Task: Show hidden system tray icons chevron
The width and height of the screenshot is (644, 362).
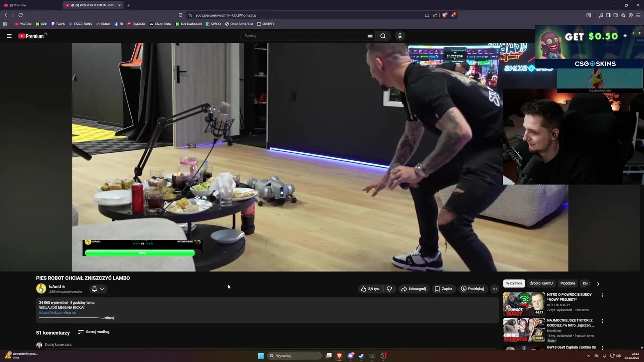Action: click(588, 356)
